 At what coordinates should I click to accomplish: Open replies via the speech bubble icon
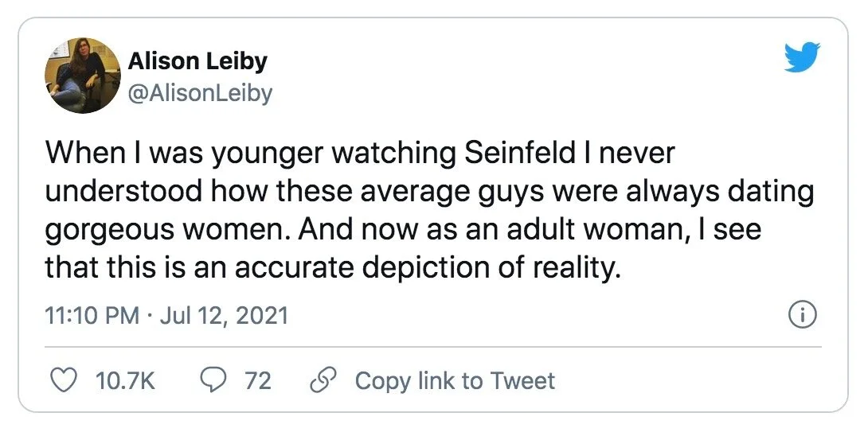(211, 380)
